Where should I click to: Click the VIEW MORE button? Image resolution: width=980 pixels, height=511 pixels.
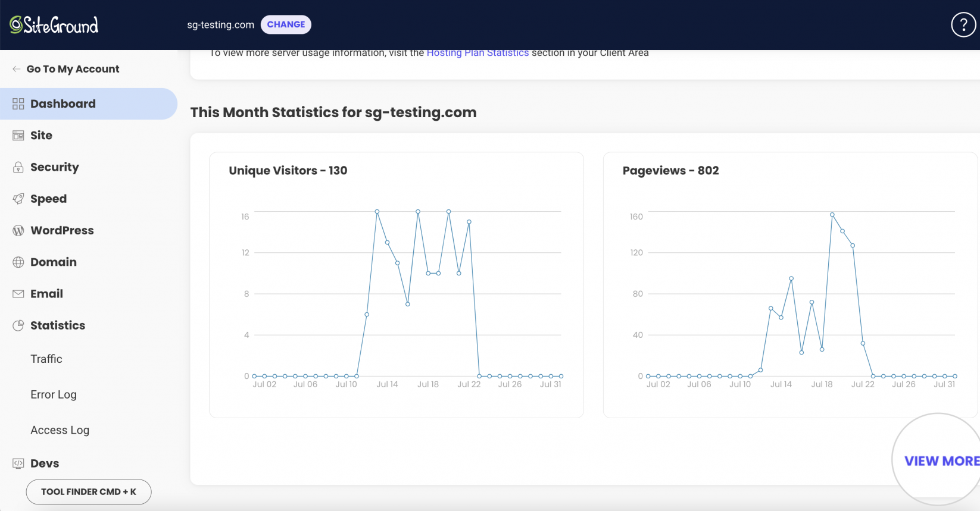click(x=942, y=461)
